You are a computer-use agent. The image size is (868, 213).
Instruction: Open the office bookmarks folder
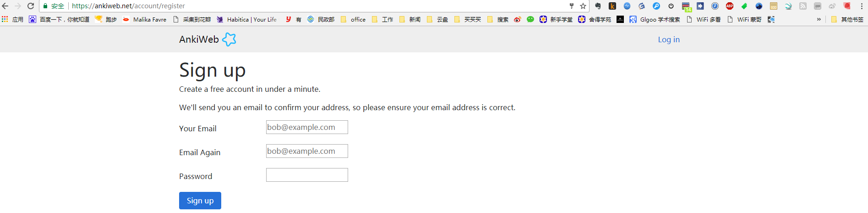353,19
